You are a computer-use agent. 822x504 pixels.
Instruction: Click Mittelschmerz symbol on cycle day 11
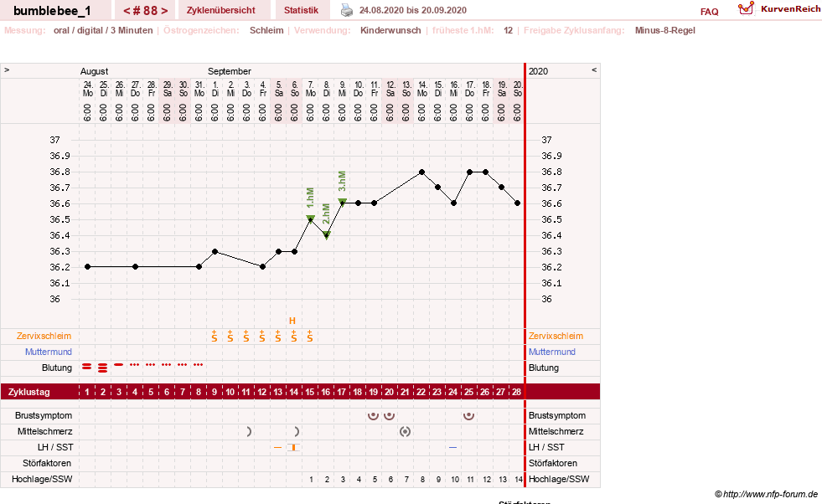tap(249, 432)
